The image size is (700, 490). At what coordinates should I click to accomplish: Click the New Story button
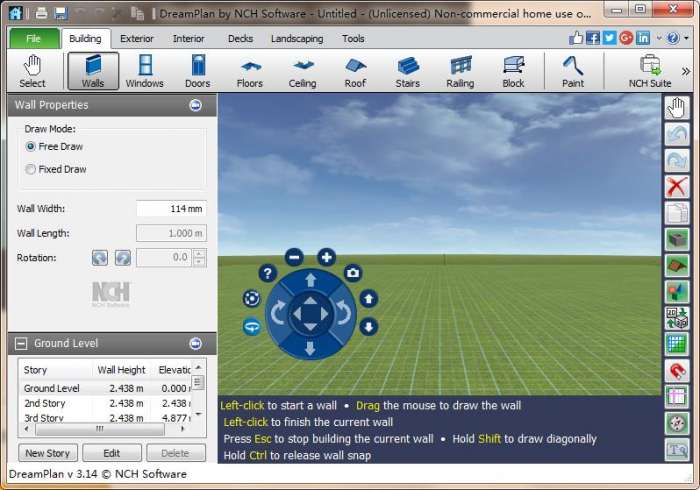[48, 453]
